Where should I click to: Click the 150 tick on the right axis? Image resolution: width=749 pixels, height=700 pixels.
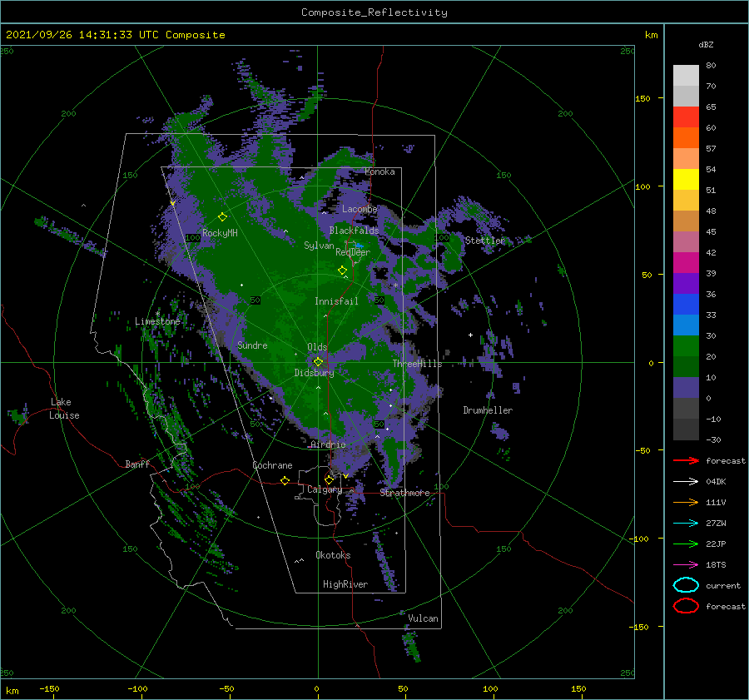click(x=642, y=98)
